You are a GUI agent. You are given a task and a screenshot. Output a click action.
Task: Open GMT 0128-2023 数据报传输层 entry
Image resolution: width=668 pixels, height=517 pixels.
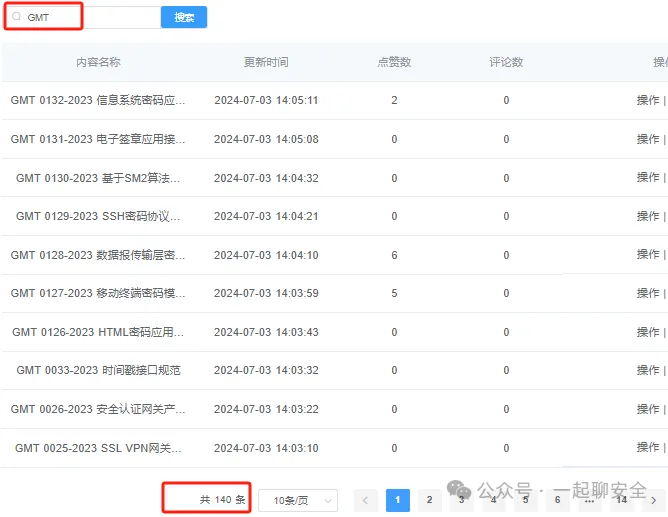point(98,255)
